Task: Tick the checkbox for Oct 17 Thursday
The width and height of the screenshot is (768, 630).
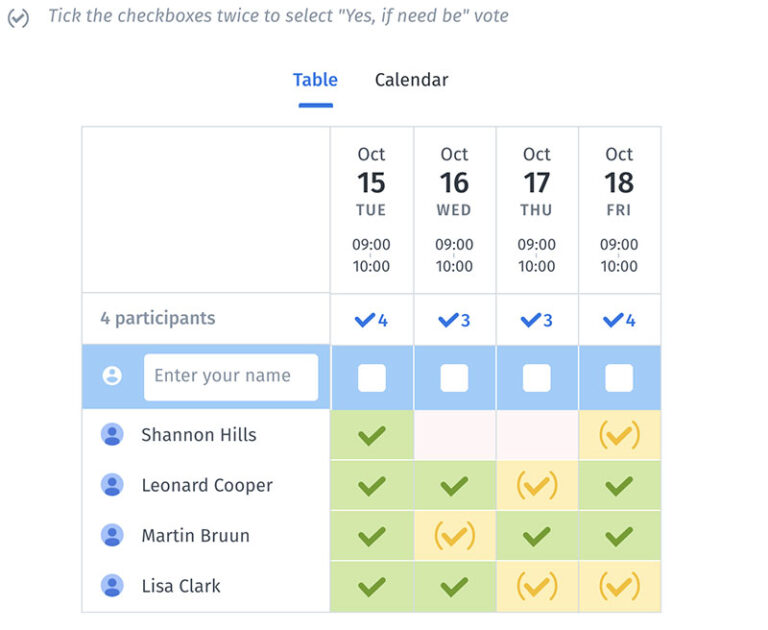Action: 537,377
